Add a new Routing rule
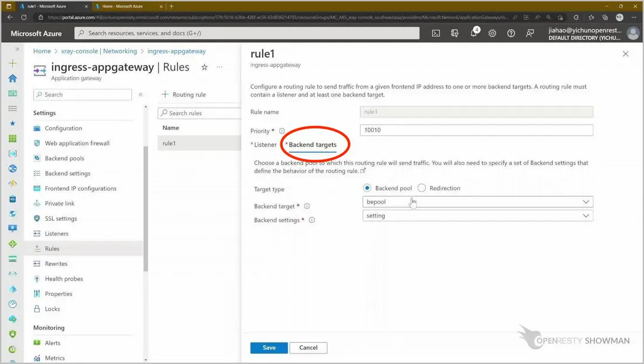644x364 pixels. (x=184, y=95)
